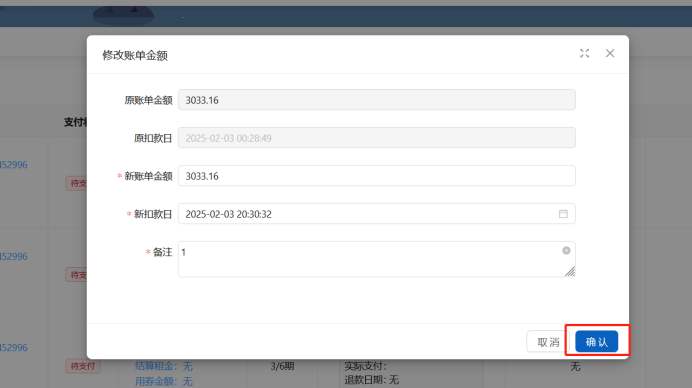This screenshot has width=692, height=388.
Task: Click the 确认 button
Action: (x=597, y=342)
